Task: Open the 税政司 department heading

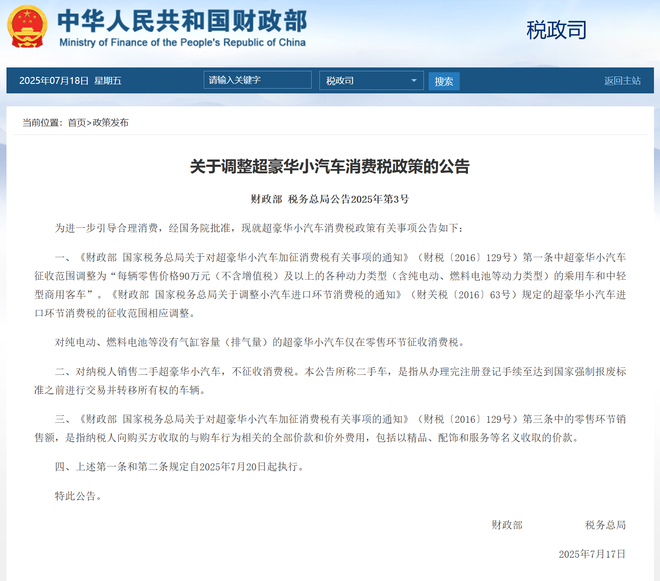Action: click(x=556, y=30)
